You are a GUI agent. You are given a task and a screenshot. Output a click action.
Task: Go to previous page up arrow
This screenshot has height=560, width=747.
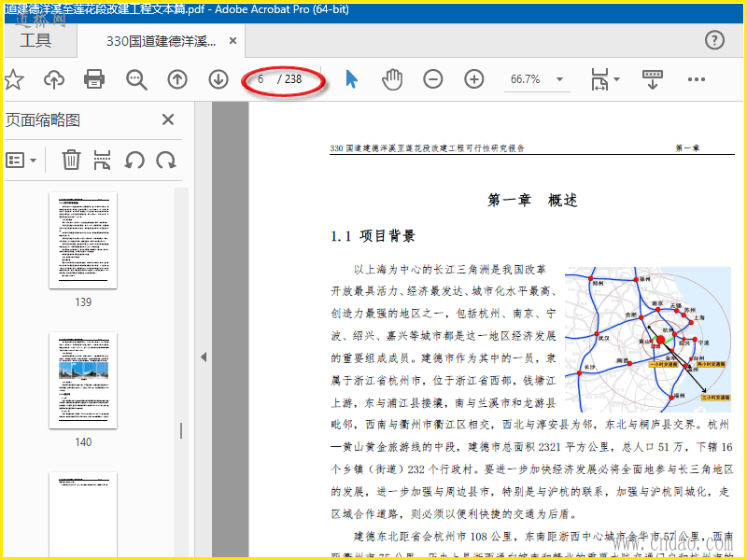click(x=177, y=79)
